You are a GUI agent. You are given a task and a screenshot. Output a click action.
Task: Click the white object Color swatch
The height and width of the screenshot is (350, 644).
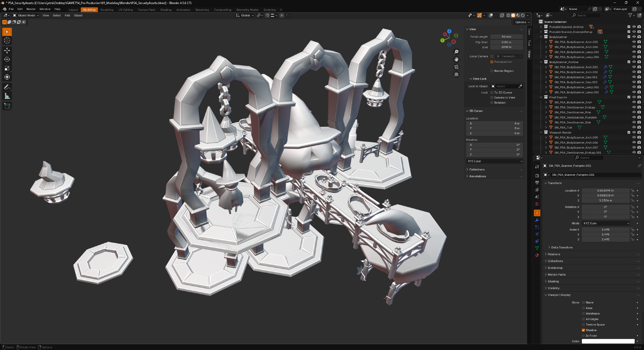[x=608, y=341]
